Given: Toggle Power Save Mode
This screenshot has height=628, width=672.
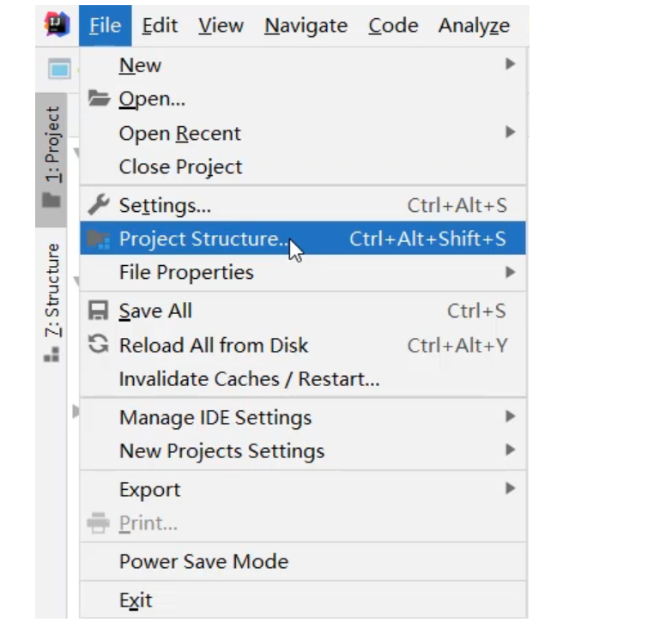Looking at the screenshot, I should tap(203, 562).
